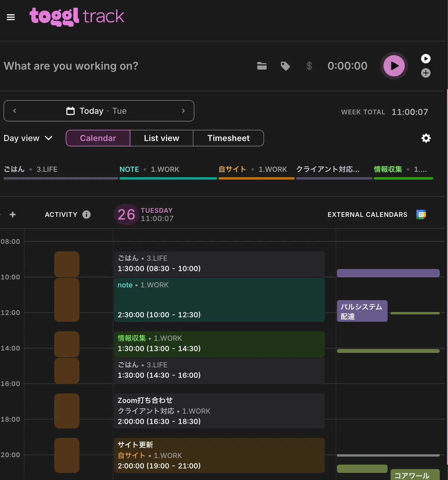Open note entry 10:00 - 12:30
448x480 pixels.
pos(219,300)
